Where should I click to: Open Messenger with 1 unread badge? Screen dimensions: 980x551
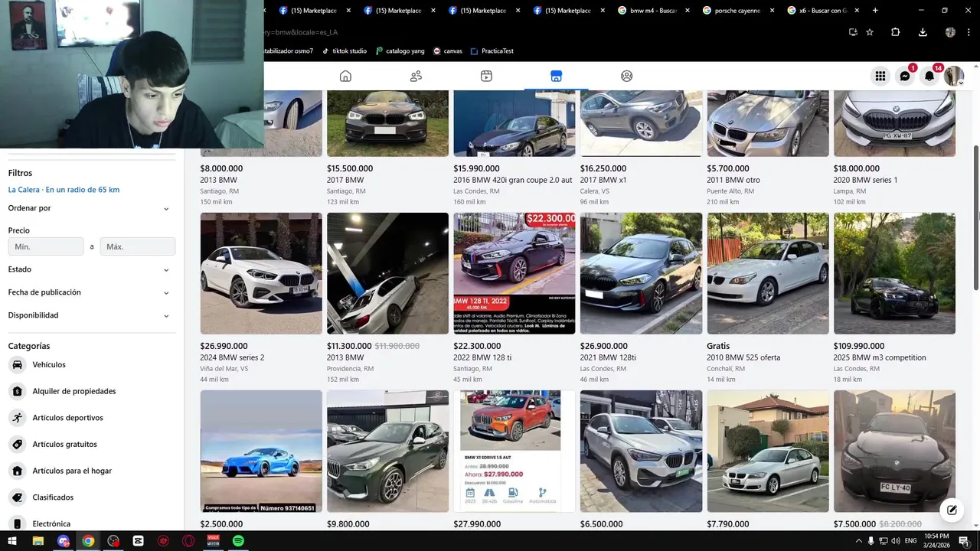[x=905, y=76]
